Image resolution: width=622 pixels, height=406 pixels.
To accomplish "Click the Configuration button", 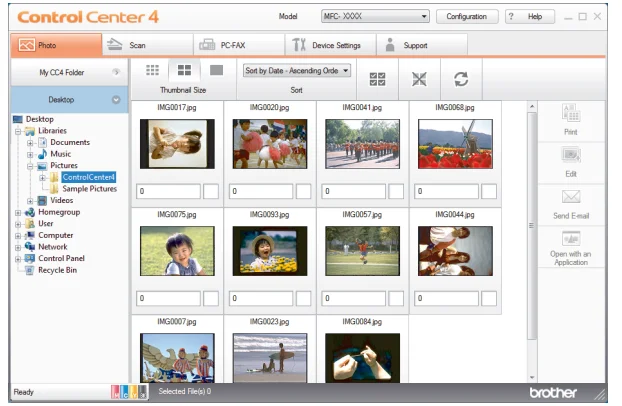I will click(x=467, y=17).
